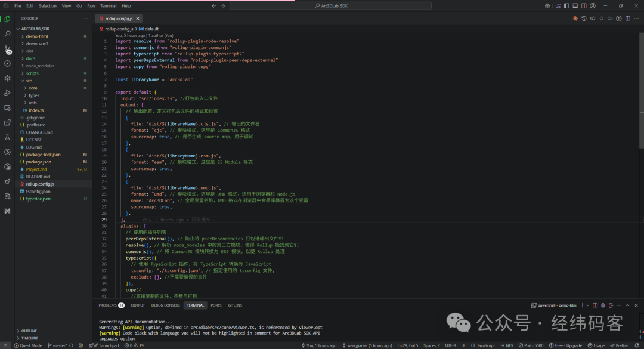This screenshot has height=349, width=644.
Task: Click the Arc3DLab_SDK command center search box
Action: click(330, 6)
